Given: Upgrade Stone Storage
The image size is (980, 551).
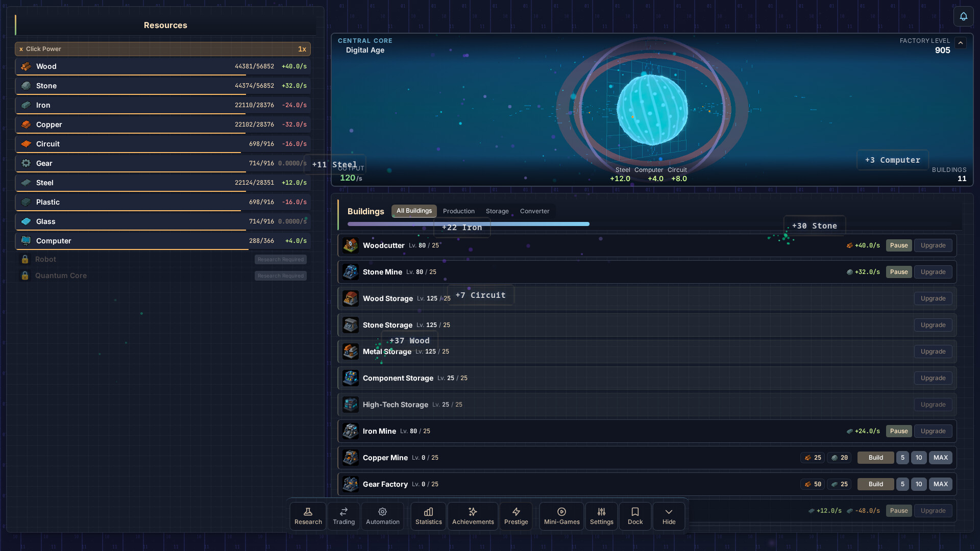Looking at the screenshot, I should (x=933, y=325).
